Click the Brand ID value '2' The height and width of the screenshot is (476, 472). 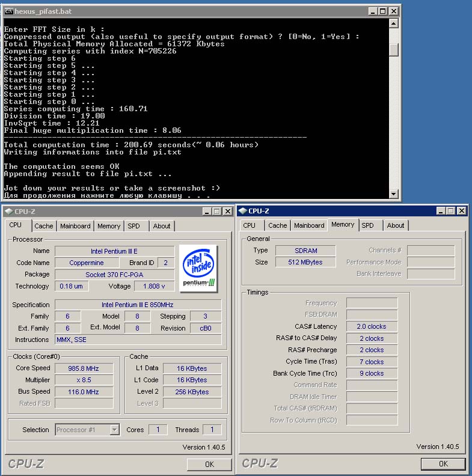[x=166, y=263]
